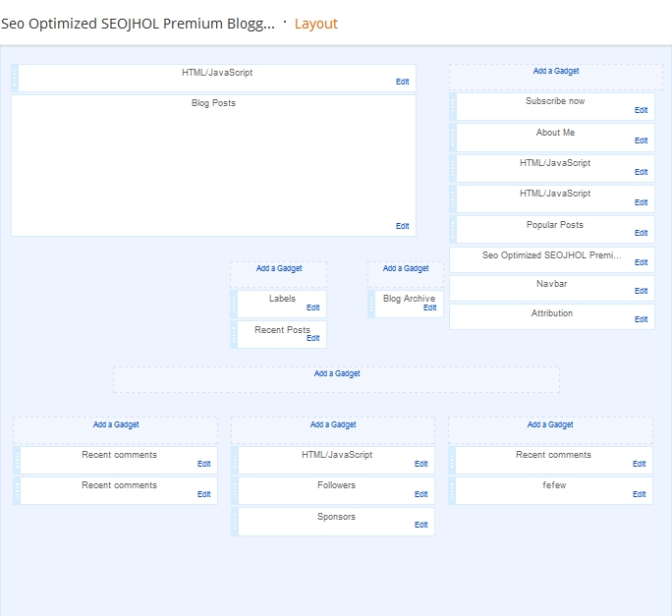The width and height of the screenshot is (672, 616).
Task: Open Edit for the Subscribe now gadget
Action: pyautogui.click(x=641, y=110)
